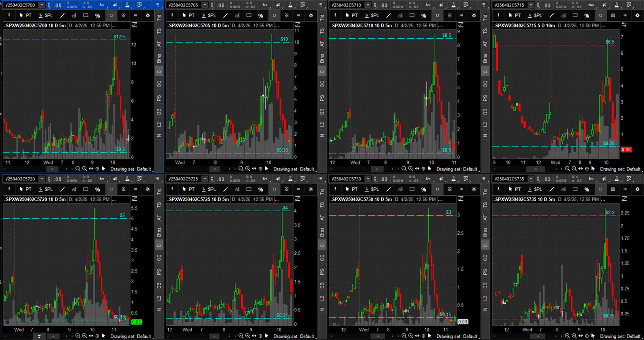Image resolution: width=644 pixels, height=340 pixels.
Task: Click the four-square grid icon in C5705 toolbar
Action: 287,16
